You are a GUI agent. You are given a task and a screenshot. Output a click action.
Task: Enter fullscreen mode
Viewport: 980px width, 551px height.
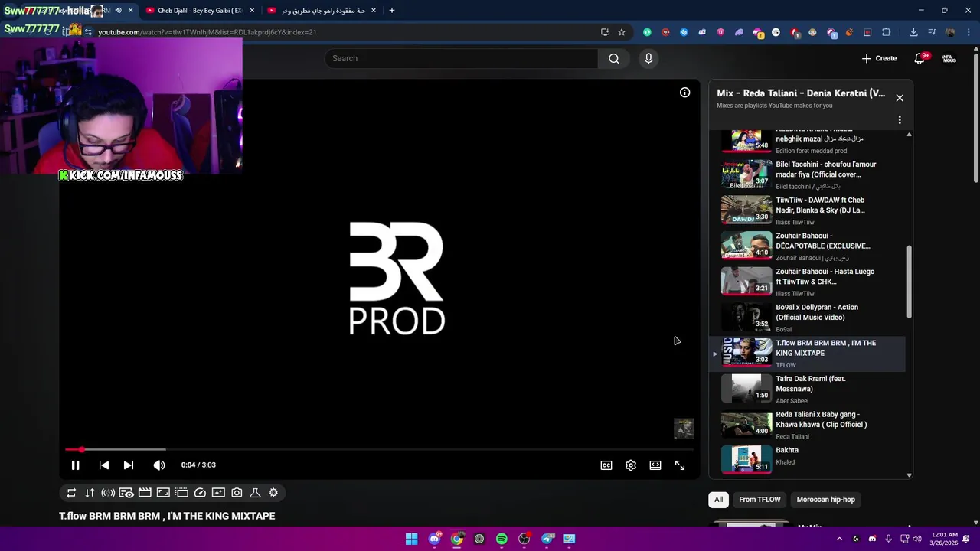tap(680, 465)
